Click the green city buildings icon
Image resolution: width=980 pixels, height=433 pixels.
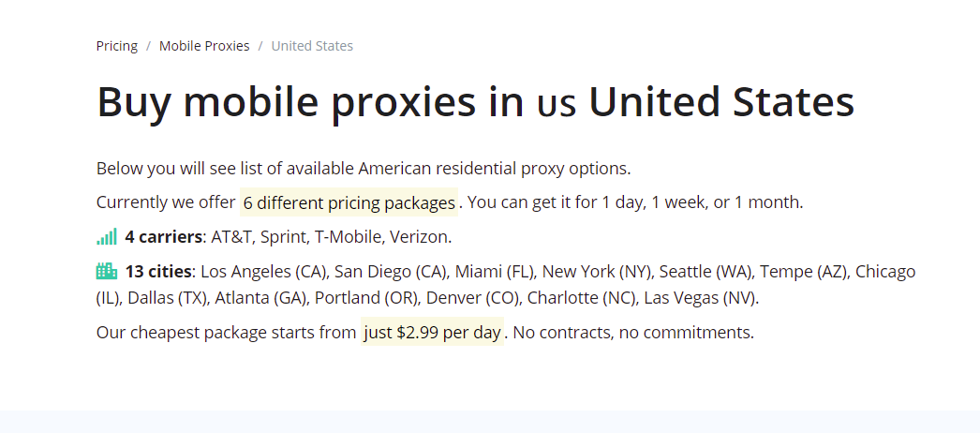pos(106,271)
